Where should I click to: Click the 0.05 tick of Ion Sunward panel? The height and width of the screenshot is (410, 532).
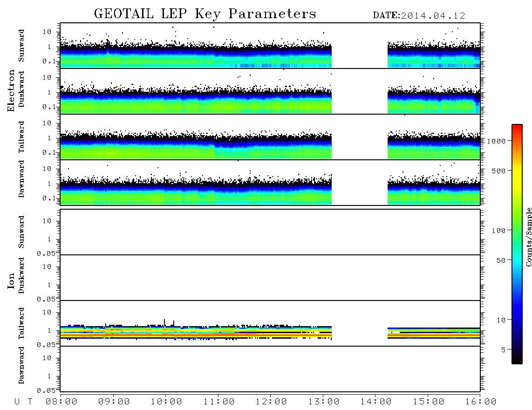coord(46,253)
